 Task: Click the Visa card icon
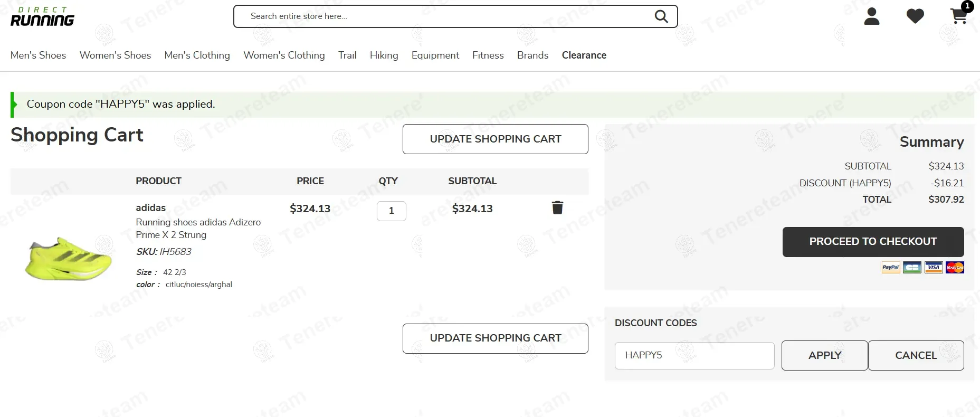[x=934, y=268]
